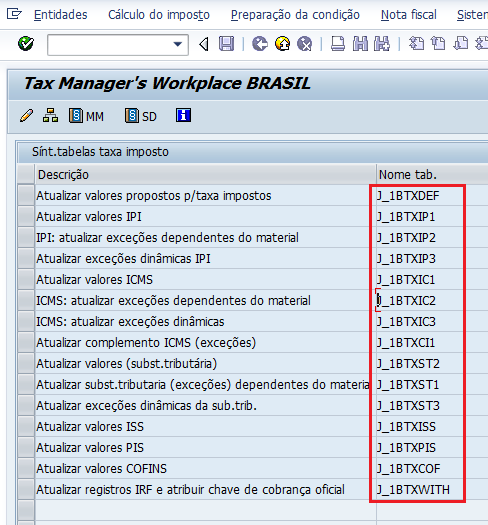Click the green checkmark Enter icon

[26, 44]
